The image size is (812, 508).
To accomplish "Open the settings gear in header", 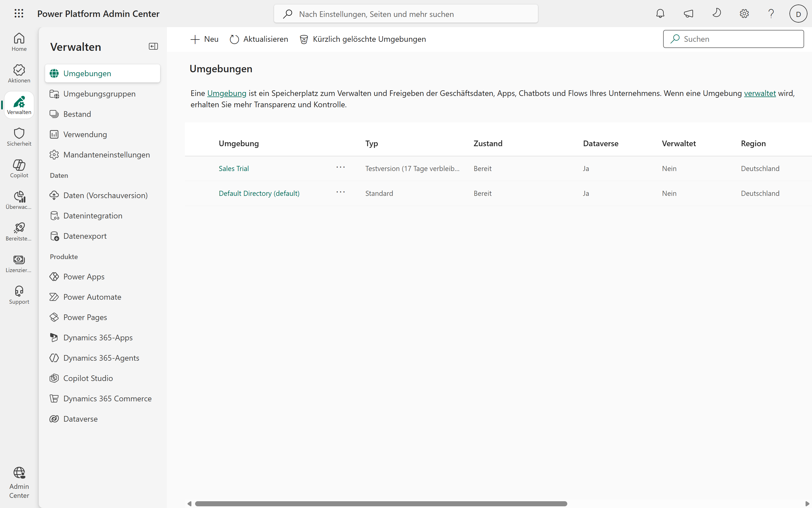I will (744, 14).
